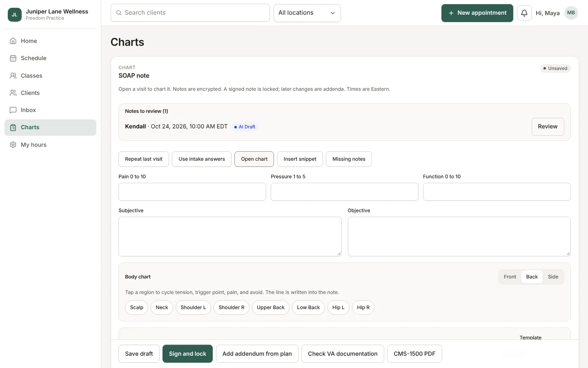Screen dimensions: 588x368
Task: Switch body chart to Back view
Action: [x=532, y=277]
